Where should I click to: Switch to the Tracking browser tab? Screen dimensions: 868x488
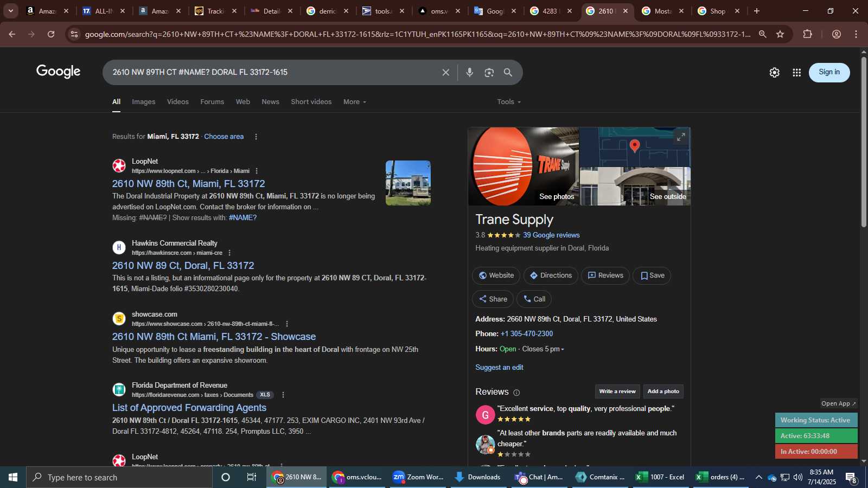click(x=215, y=11)
